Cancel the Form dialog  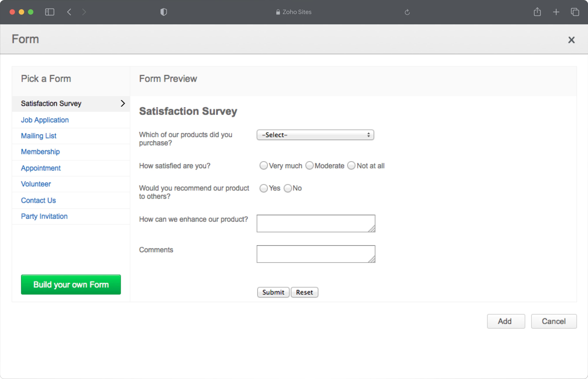tap(554, 321)
